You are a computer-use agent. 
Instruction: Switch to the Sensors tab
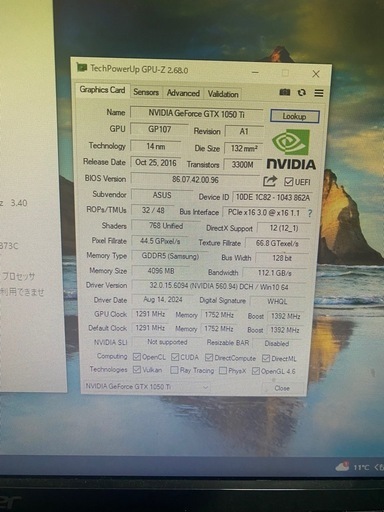click(146, 92)
